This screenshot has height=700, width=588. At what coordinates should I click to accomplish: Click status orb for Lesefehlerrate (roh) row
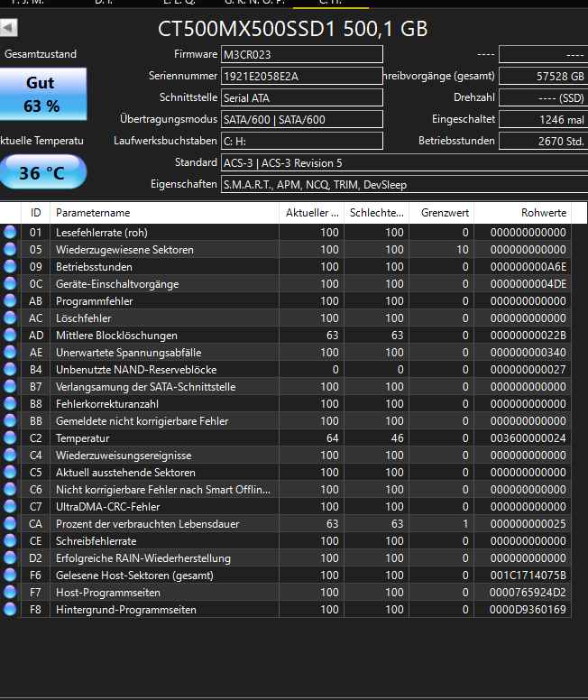[10, 232]
